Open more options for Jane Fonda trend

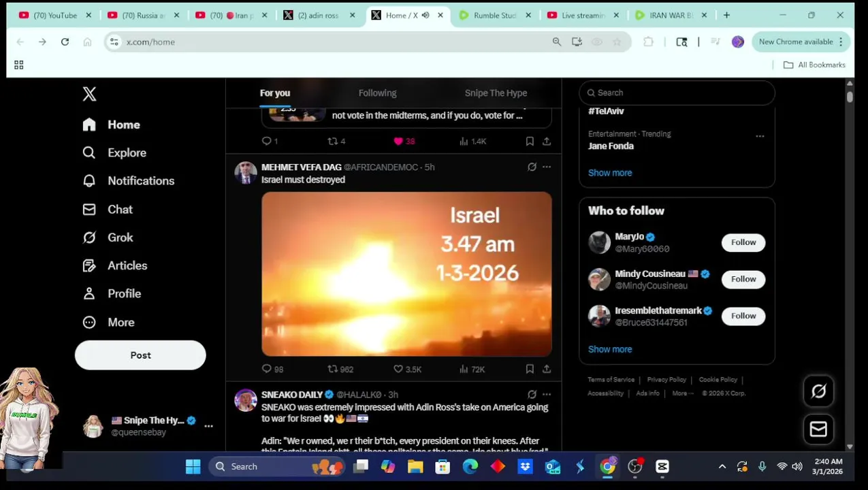point(760,136)
